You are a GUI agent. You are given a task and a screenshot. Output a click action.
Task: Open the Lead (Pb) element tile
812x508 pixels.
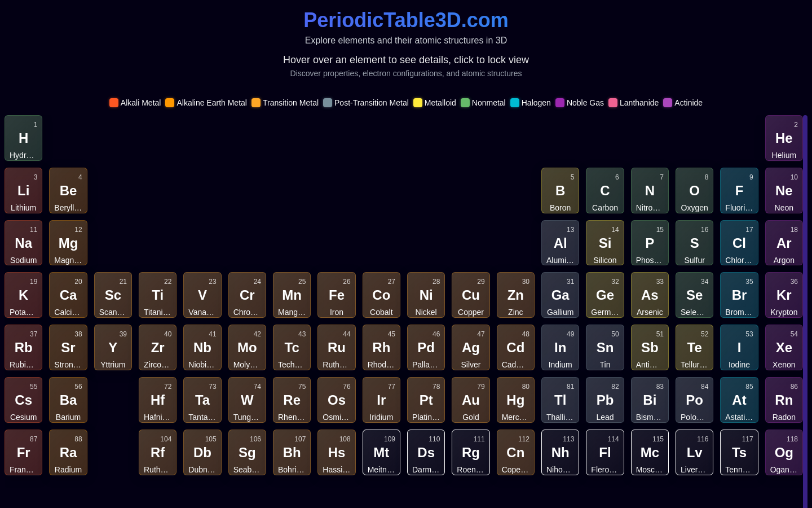click(x=604, y=400)
